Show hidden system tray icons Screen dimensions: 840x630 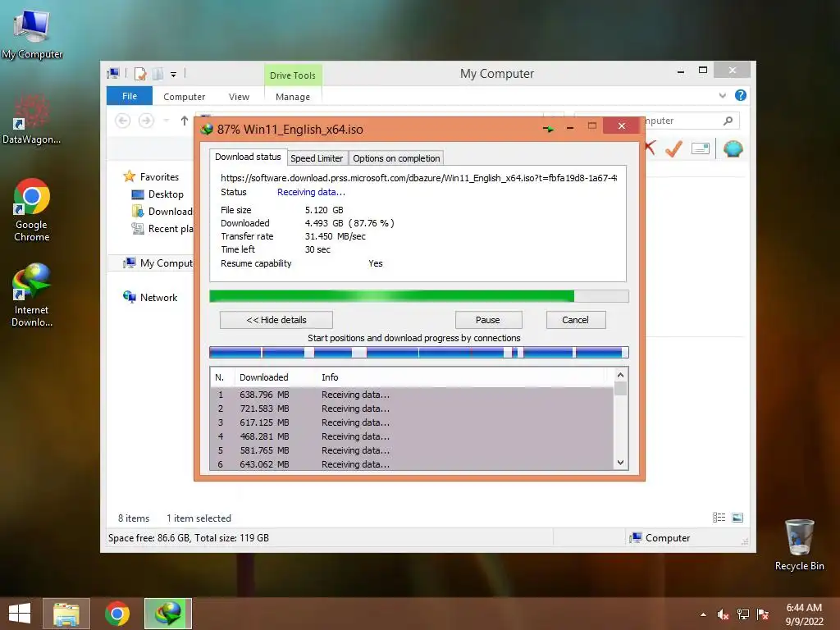click(703, 614)
